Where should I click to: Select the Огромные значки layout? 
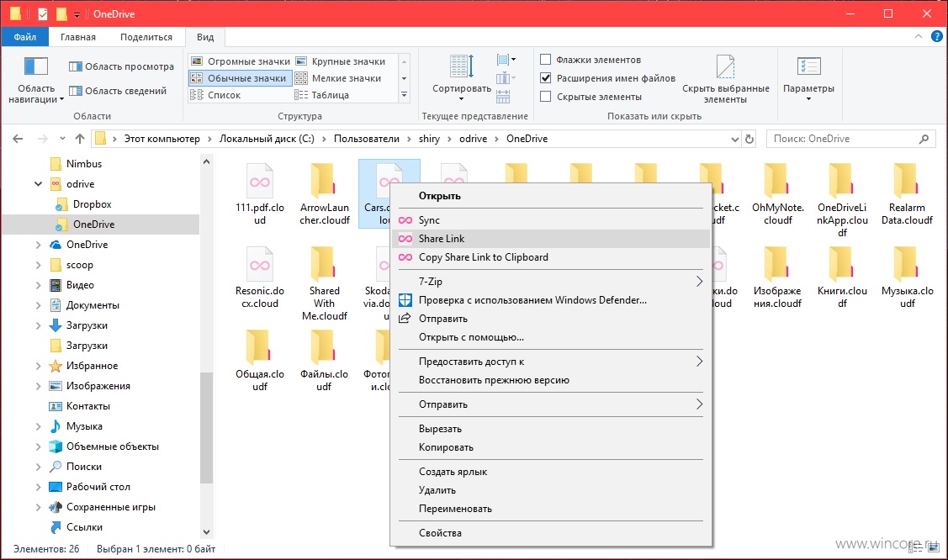pos(241,61)
